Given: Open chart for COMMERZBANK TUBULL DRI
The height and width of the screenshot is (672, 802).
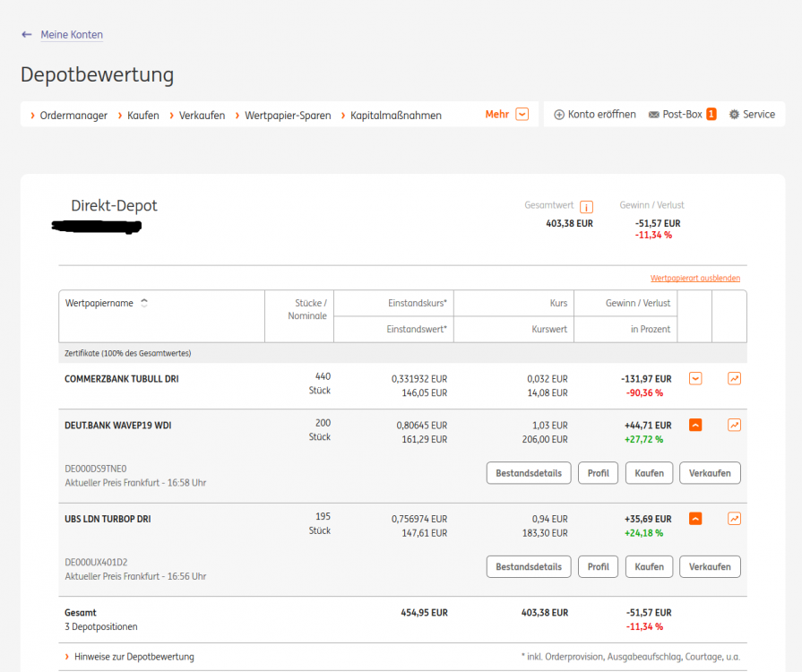Looking at the screenshot, I should pos(735,379).
